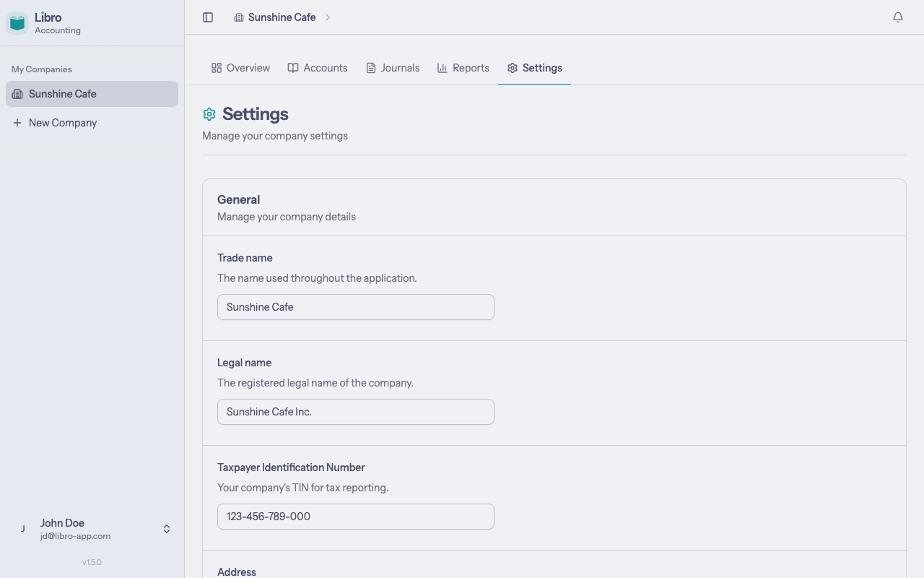Expand the John Doe user menu chevrons
This screenshot has width=924, height=578.
click(x=167, y=529)
